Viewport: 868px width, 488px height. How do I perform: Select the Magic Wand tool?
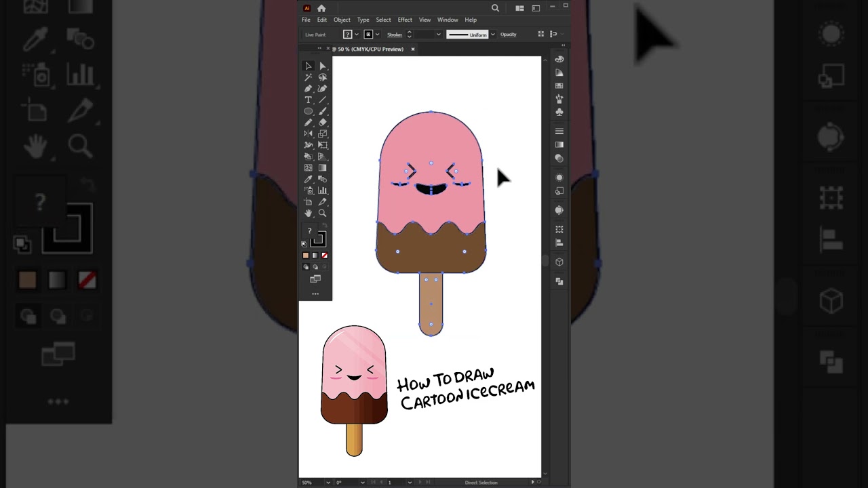tap(308, 77)
